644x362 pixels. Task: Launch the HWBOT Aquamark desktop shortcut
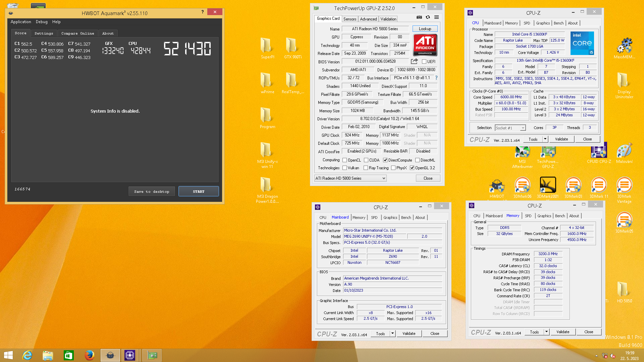pos(497,188)
